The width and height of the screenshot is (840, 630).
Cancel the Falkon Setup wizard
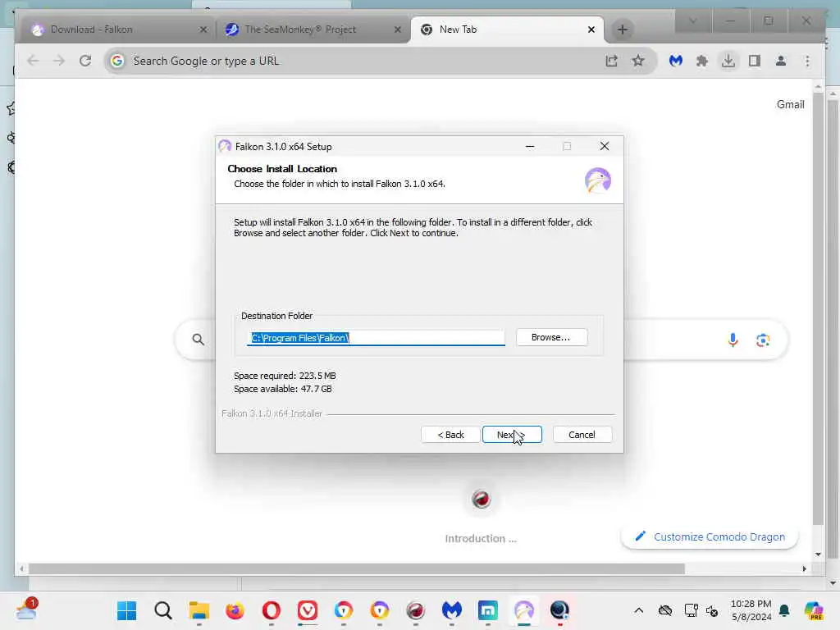point(582,435)
